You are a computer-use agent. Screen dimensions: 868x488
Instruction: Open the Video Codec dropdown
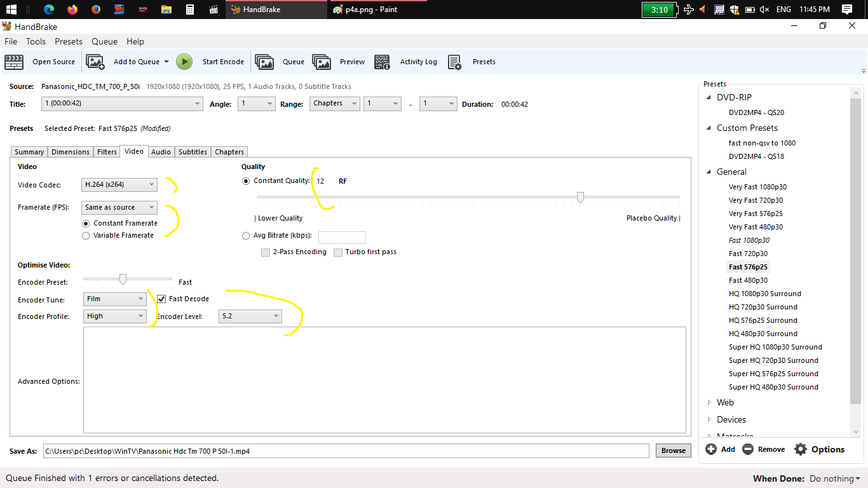(119, 185)
